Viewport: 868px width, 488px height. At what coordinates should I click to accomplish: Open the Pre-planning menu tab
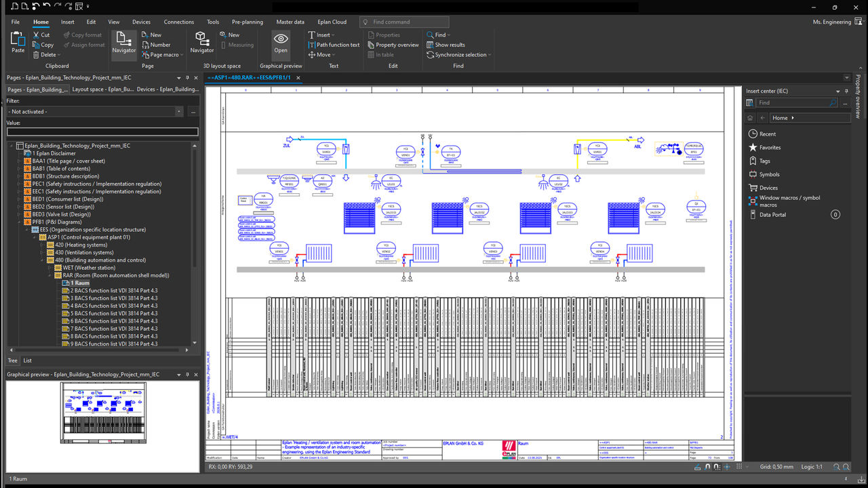[248, 22]
